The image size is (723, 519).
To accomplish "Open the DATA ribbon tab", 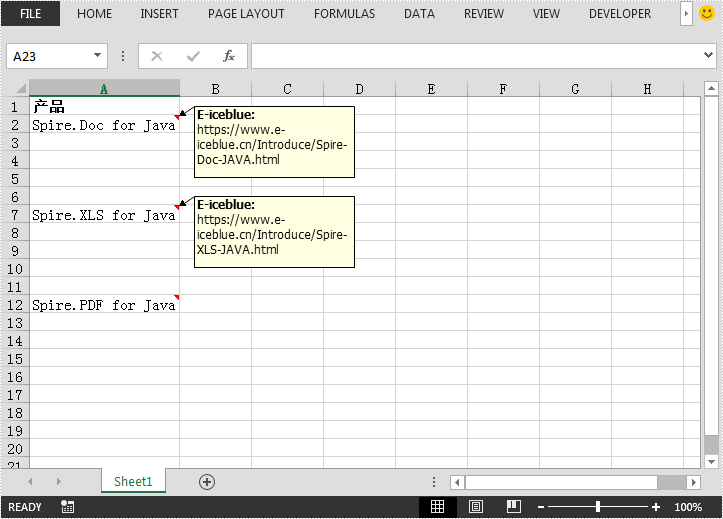I will (419, 14).
